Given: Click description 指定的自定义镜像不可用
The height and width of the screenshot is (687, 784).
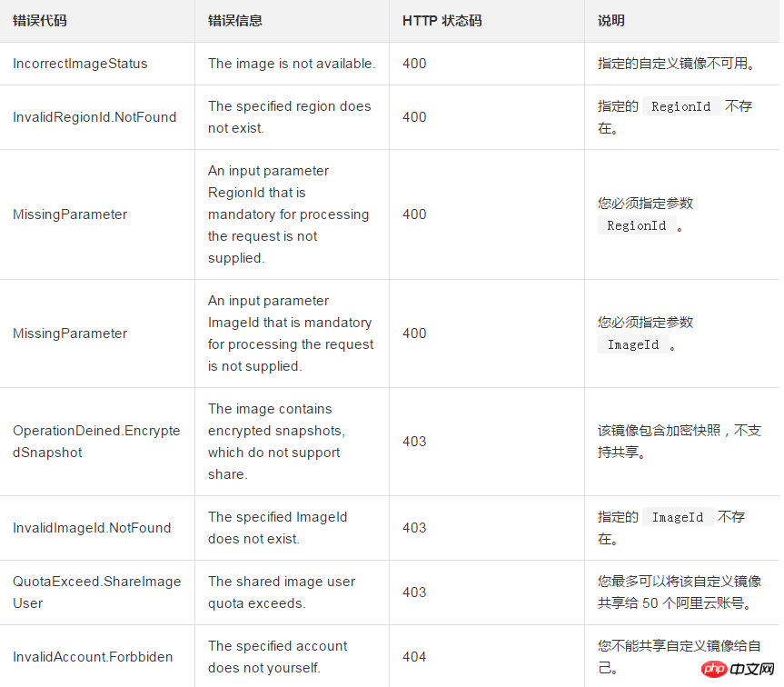Looking at the screenshot, I should (x=677, y=64).
